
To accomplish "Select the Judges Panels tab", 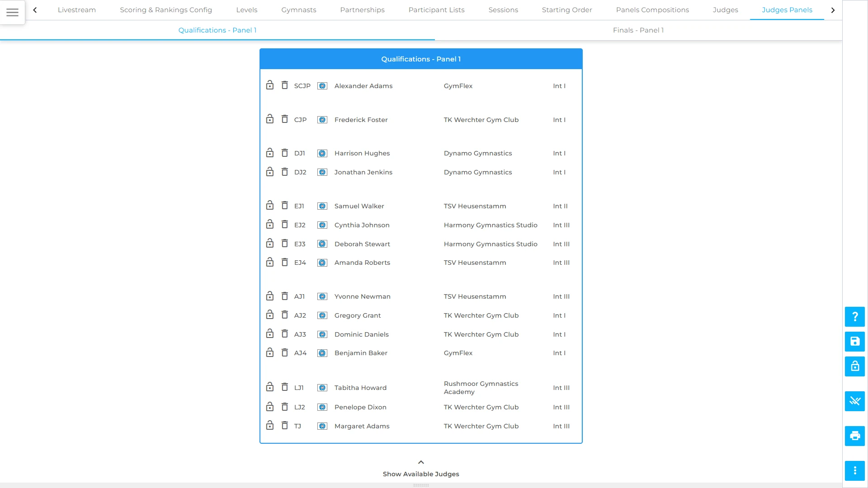I will pos(787,10).
